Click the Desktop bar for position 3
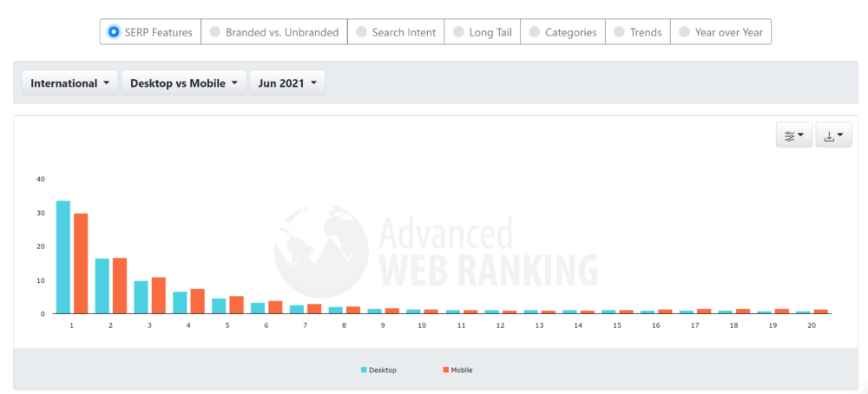Viewport: 868px width, 394px height. (141, 297)
